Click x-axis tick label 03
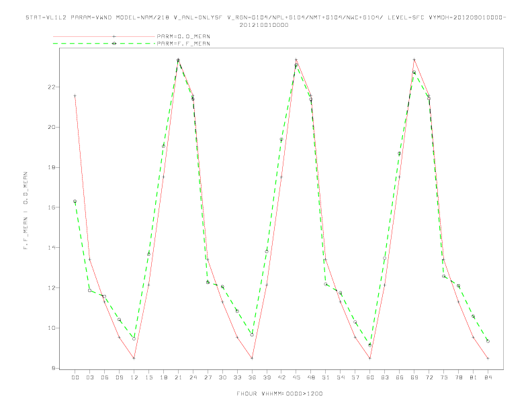 (89, 377)
